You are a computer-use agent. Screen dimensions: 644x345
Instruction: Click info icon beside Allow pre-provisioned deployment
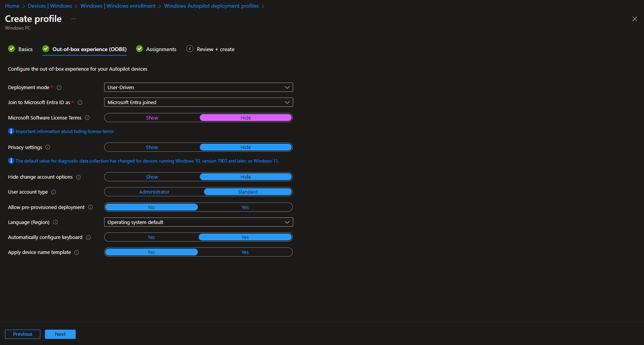(x=90, y=207)
